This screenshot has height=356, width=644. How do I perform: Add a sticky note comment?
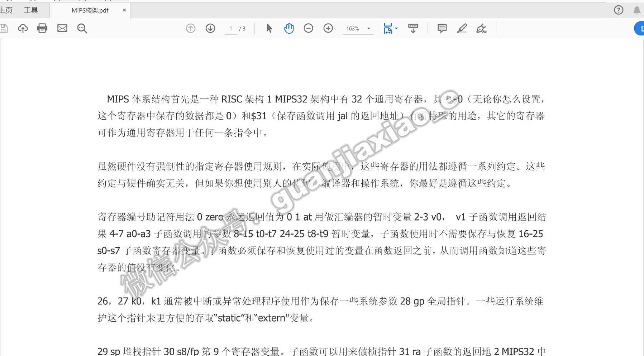442,28
